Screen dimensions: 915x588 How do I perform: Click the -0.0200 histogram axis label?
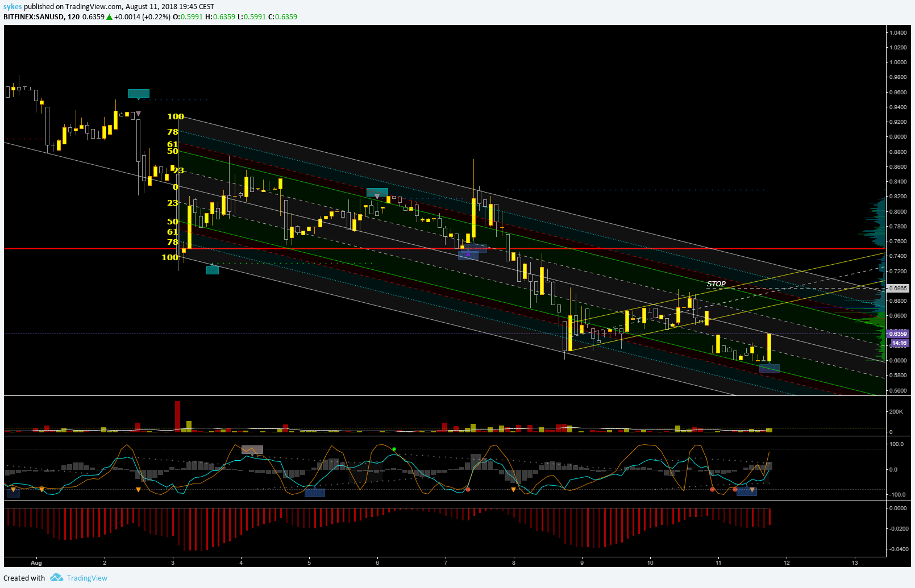click(898, 528)
